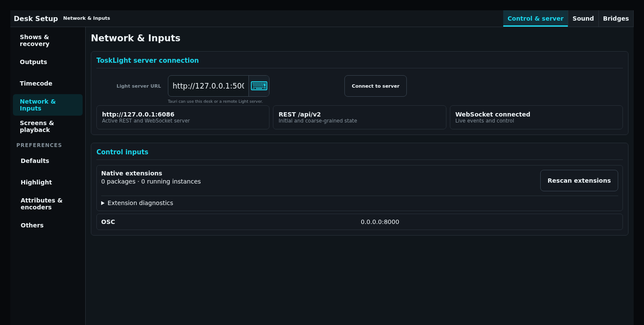Open the on-screen keyboard for Light server URL
This screenshot has height=325, width=644.
pyautogui.click(x=259, y=86)
